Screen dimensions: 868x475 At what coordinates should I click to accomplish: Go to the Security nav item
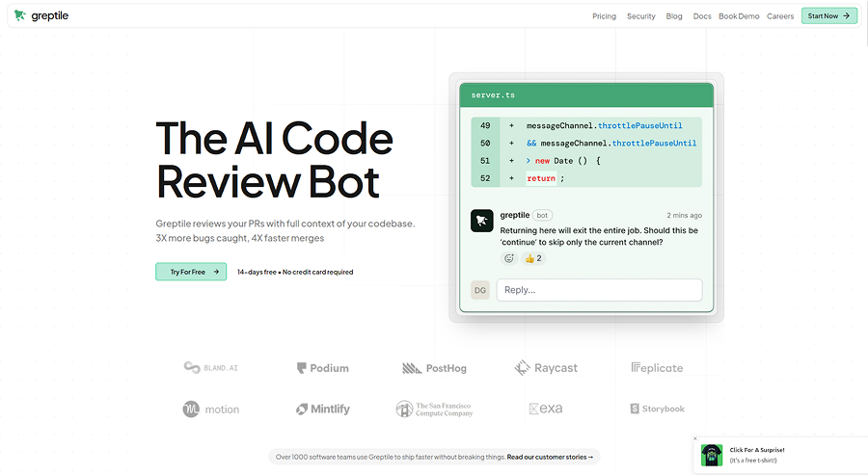641,16
